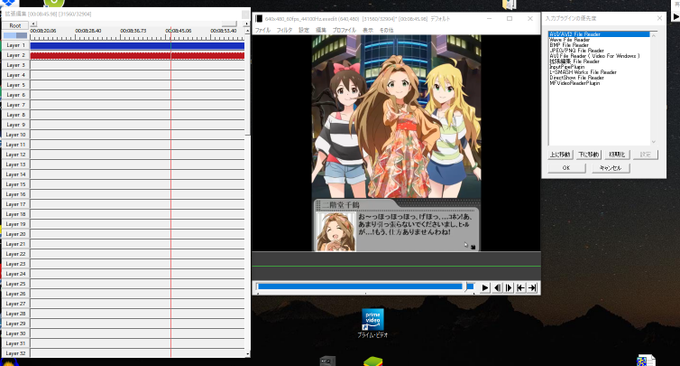Play the video preview
This screenshot has width=680, height=366.
coord(485,288)
